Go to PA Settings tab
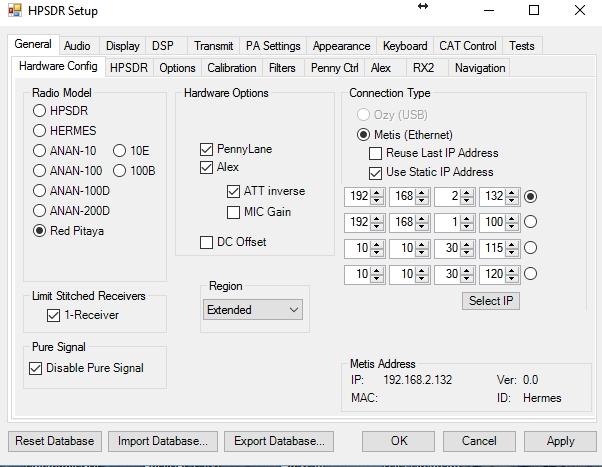 [x=273, y=46]
